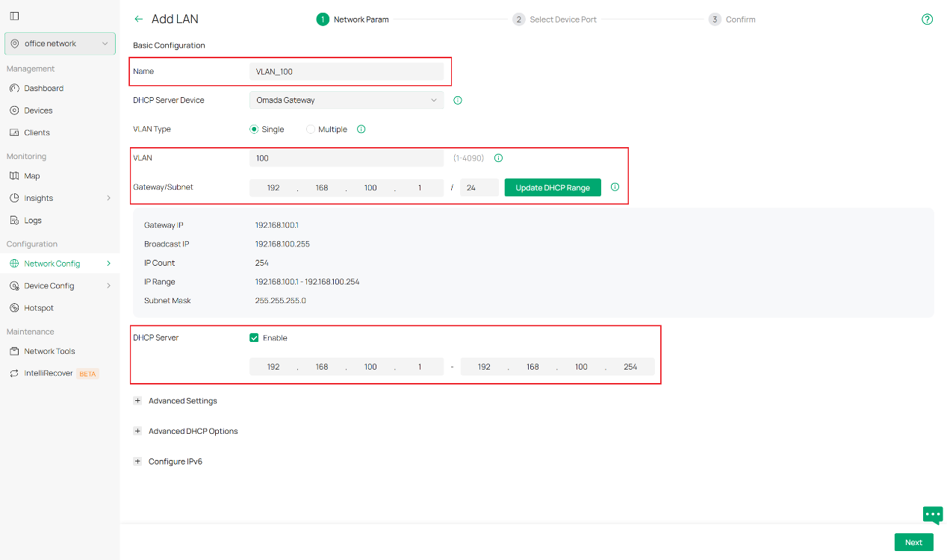Open the office network site selector
Viewport: 947px width, 560px height.
(x=60, y=43)
